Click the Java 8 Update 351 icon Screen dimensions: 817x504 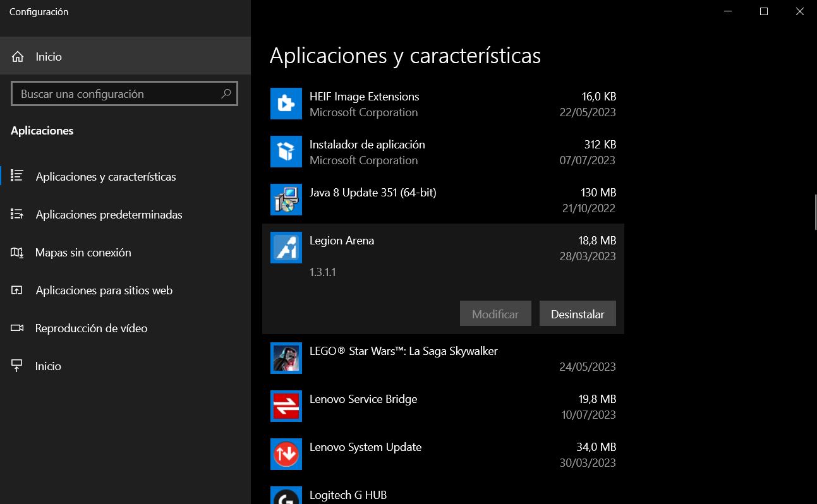tap(286, 200)
